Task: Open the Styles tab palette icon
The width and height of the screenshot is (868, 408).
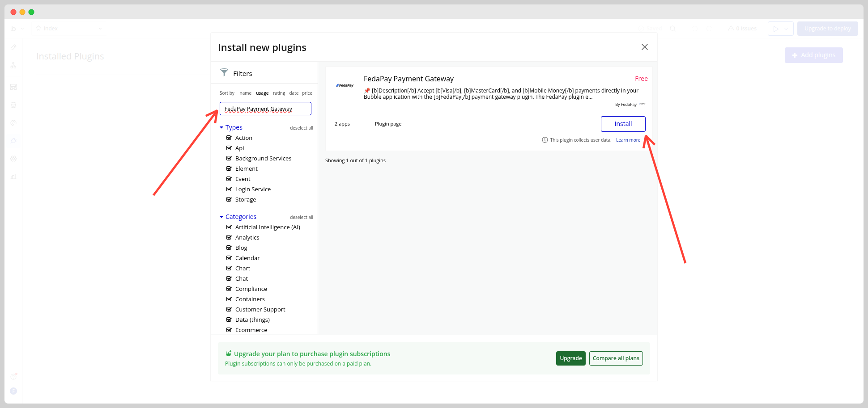Action: [13, 123]
